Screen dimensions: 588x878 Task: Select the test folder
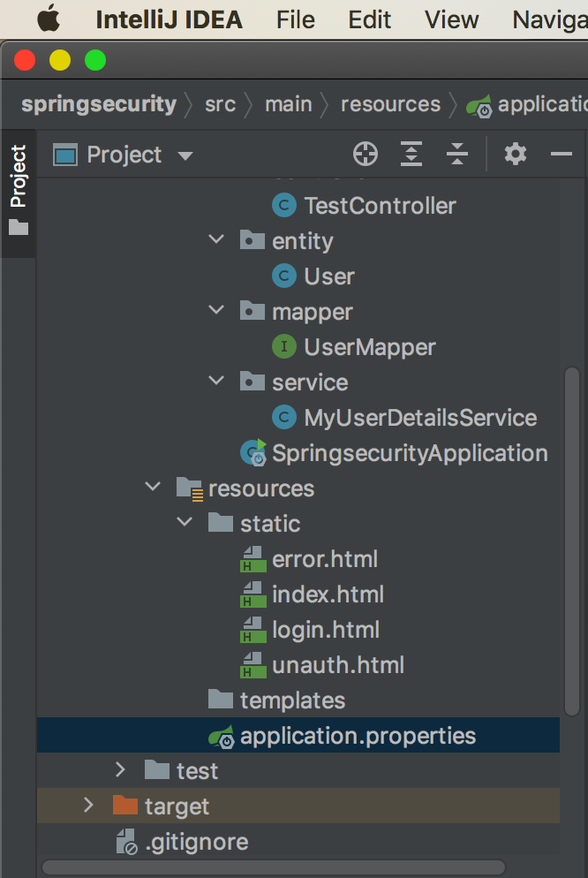[197, 771]
